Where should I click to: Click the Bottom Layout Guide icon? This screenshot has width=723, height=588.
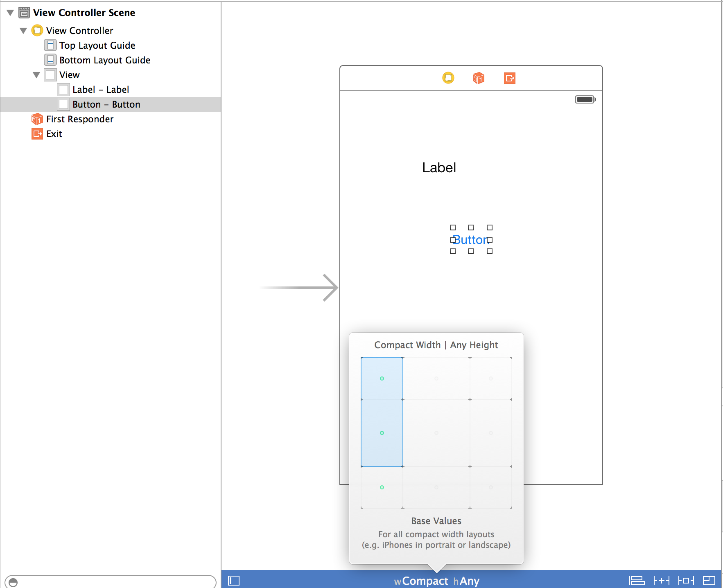click(50, 60)
